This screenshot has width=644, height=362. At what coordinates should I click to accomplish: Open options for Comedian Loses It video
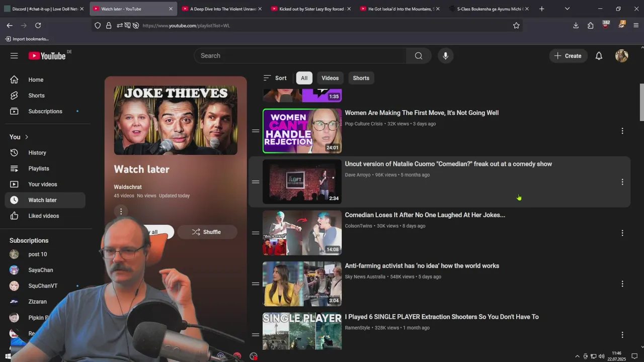click(622, 233)
